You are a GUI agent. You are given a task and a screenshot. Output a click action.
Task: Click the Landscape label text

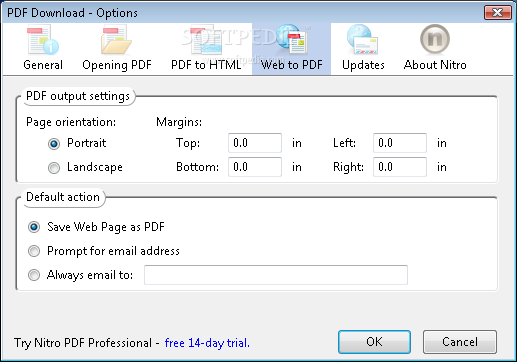click(x=95, y=167)
